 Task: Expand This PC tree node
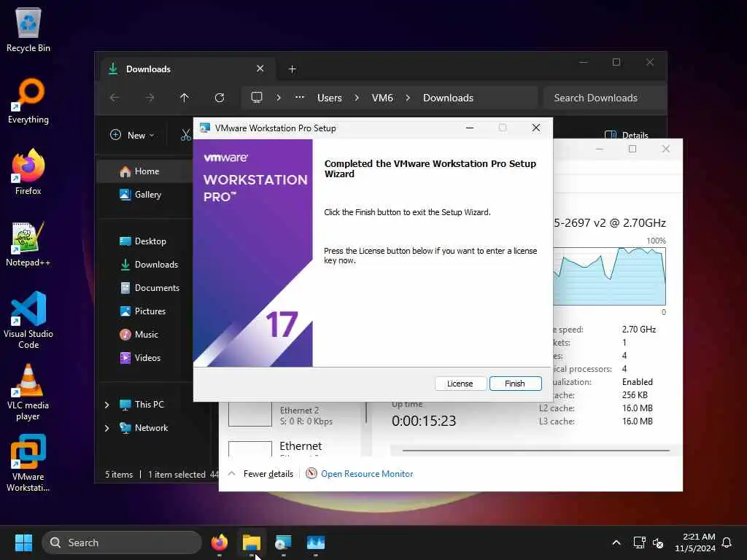(x=107, y=405)
